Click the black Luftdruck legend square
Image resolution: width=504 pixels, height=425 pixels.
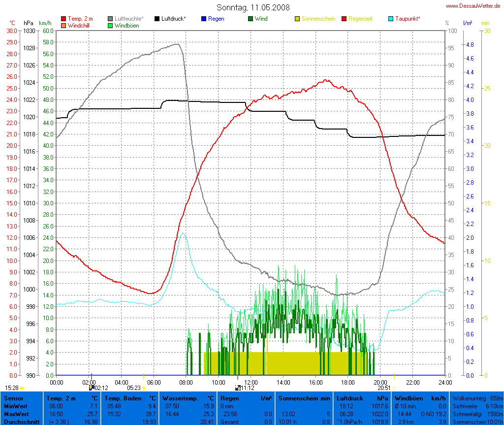click(x=157, y=19)
